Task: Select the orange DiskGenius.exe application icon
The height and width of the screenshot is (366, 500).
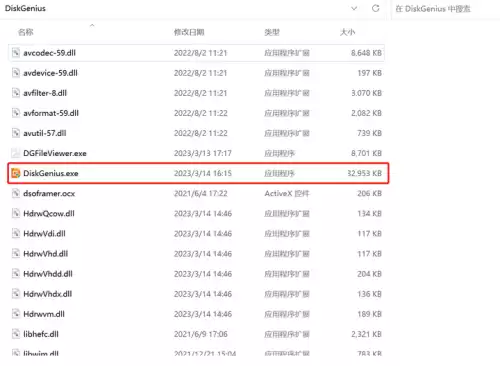Action: pyautogui.click(x=16, y=173)
